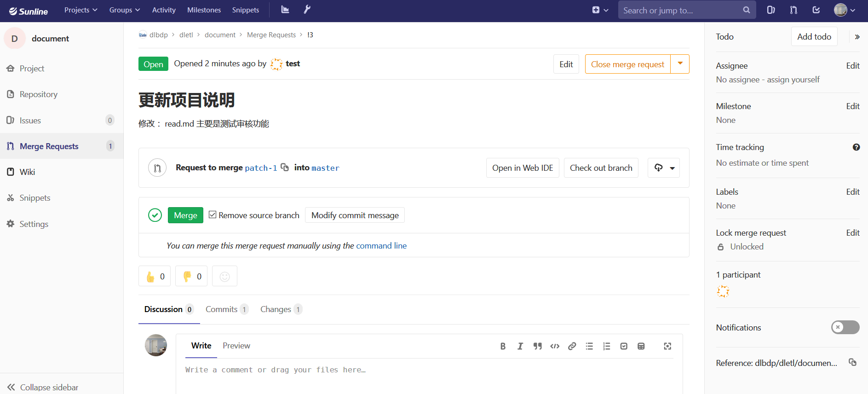Apply bold text formatting

click(503, 346)
